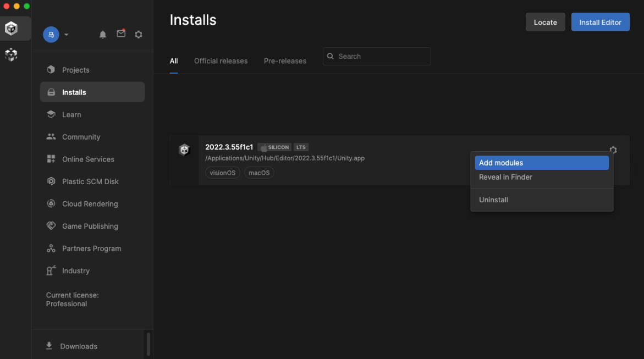Close the window with the red button

[6, 6]
